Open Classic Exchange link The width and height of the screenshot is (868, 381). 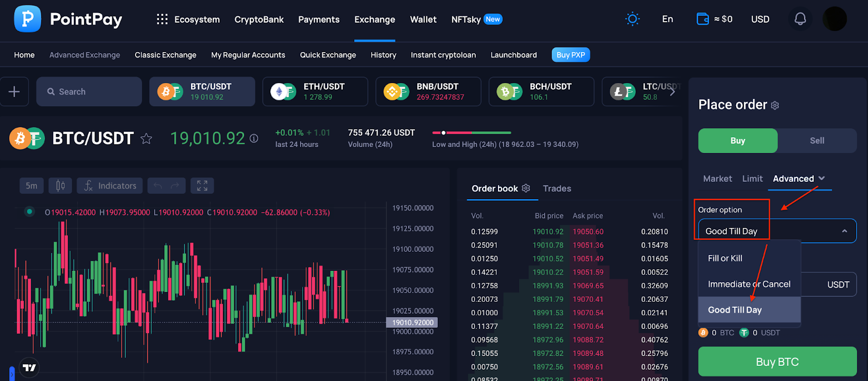165,55
